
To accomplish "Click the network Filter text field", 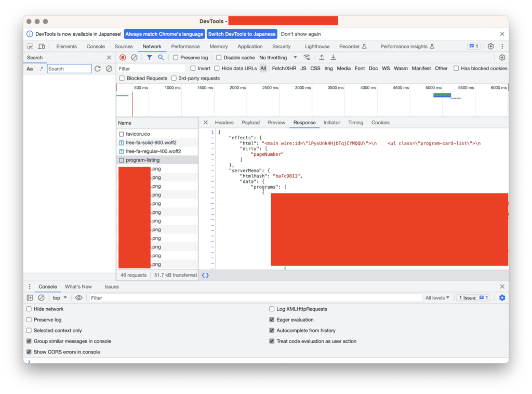I will coord(151,69).
